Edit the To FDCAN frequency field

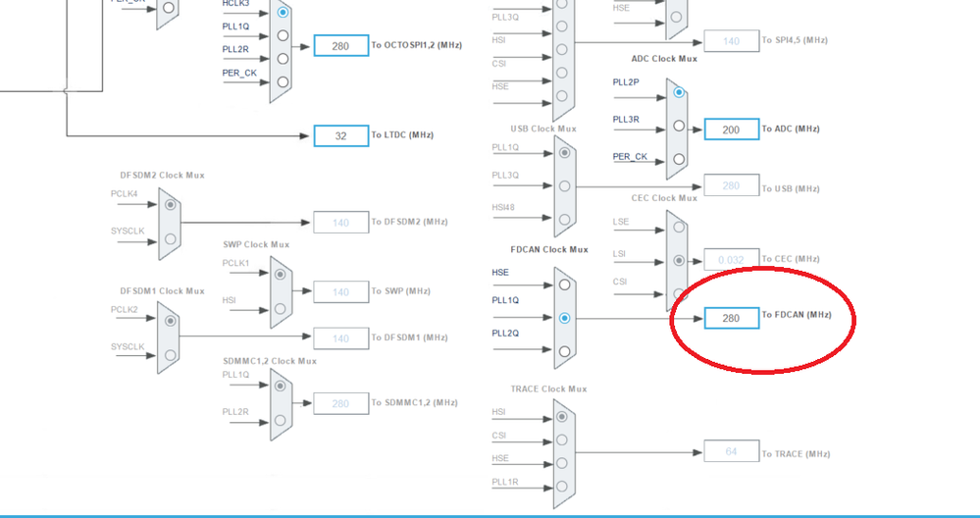pos(731,318)
